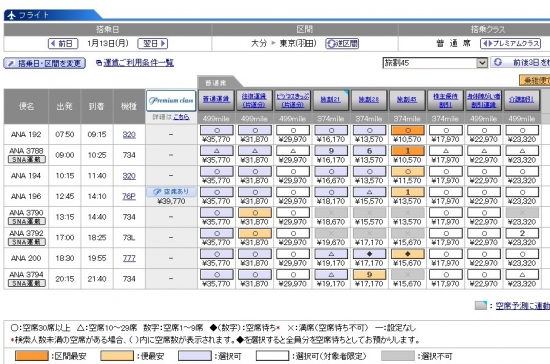
Task: Click the Premium class header
Action: click(171, 100)
